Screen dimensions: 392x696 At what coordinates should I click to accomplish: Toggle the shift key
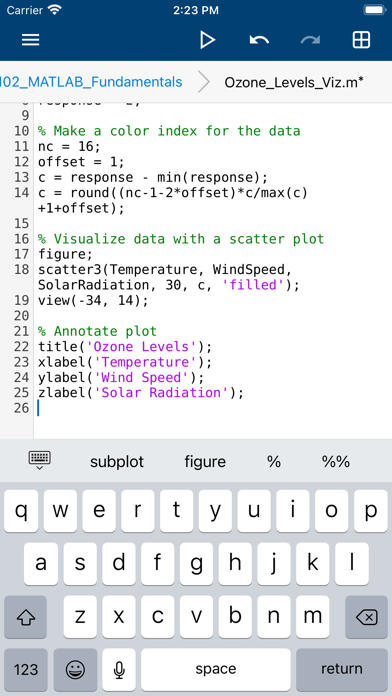click(25, 617)
